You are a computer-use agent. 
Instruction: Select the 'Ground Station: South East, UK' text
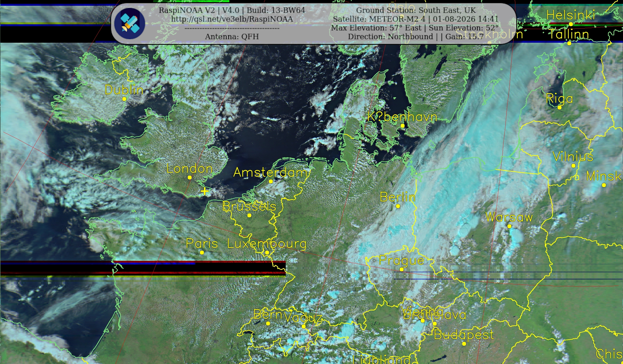coord(416,10)
